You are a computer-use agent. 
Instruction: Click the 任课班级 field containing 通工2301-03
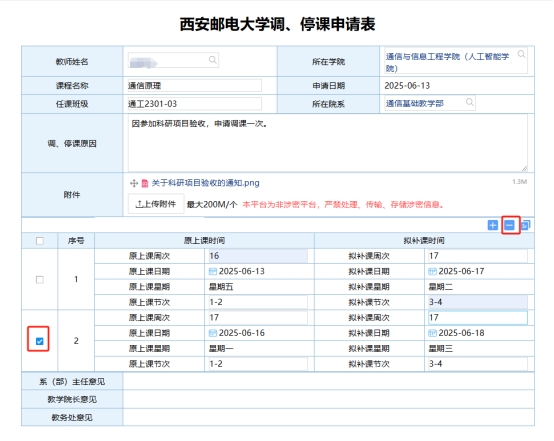coord(194,104)
